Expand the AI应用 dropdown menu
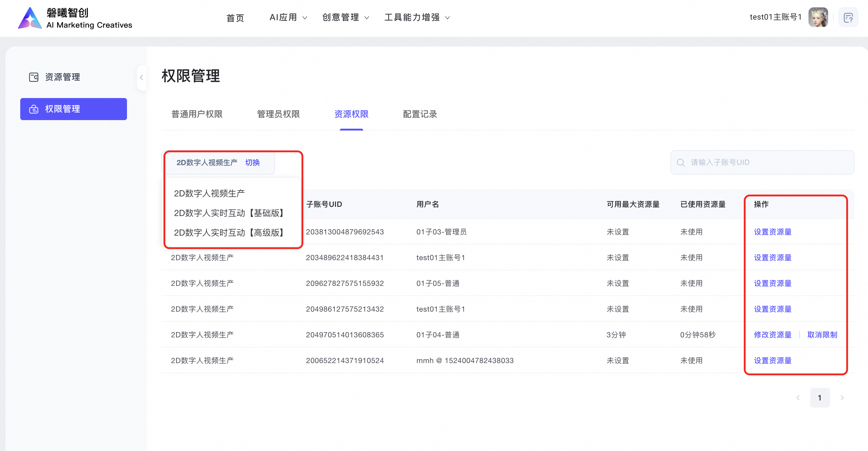This screenshot has height=451, width=868. [288, 17]
